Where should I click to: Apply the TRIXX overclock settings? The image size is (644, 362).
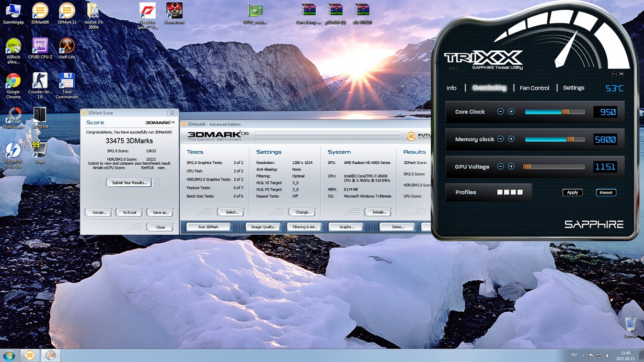click(x=573, y=192)
